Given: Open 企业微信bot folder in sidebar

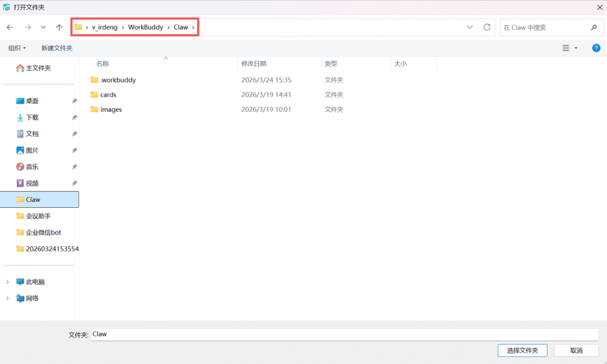Looking at the screenshot, I should 43,233.
